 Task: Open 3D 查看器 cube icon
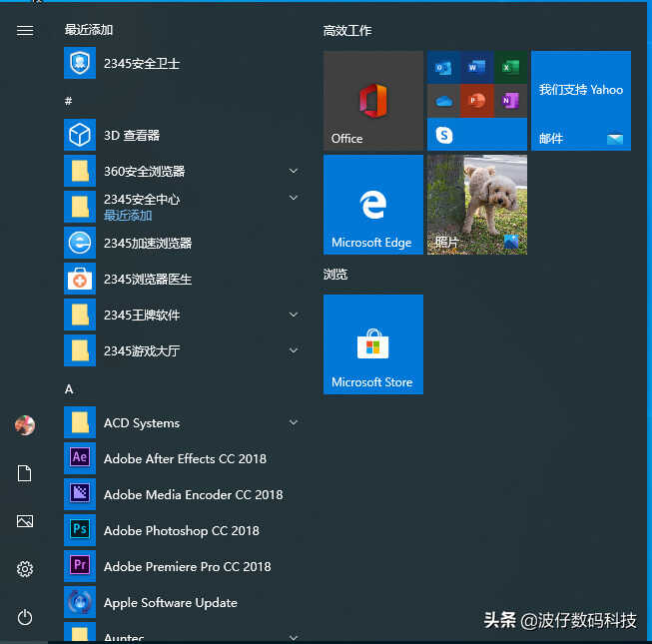(80, 135)
